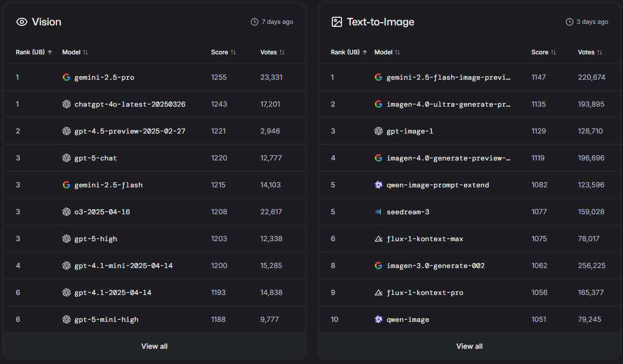Click the 1255 score for gemini-2.5-pro

click(219, 77)
